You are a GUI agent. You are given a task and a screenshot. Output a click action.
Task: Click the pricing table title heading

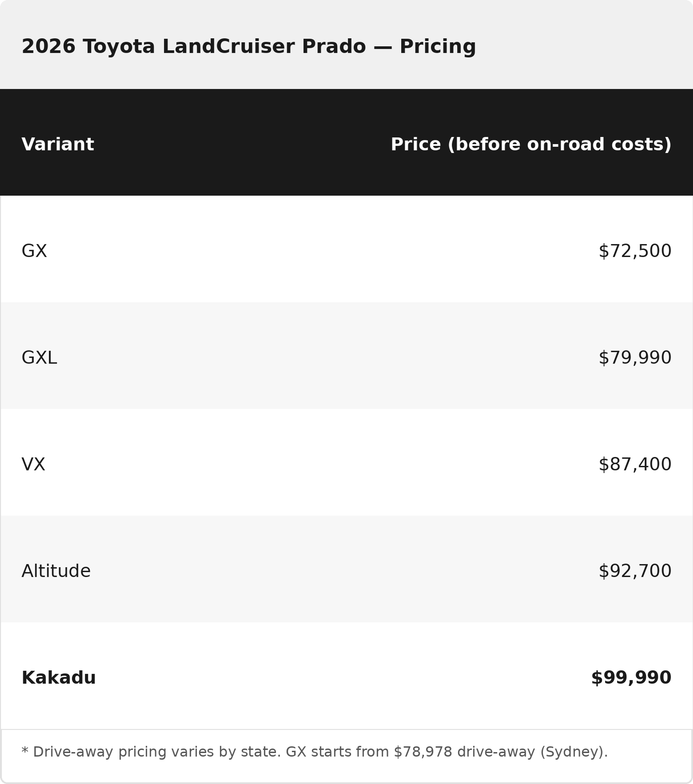point(249,46)
